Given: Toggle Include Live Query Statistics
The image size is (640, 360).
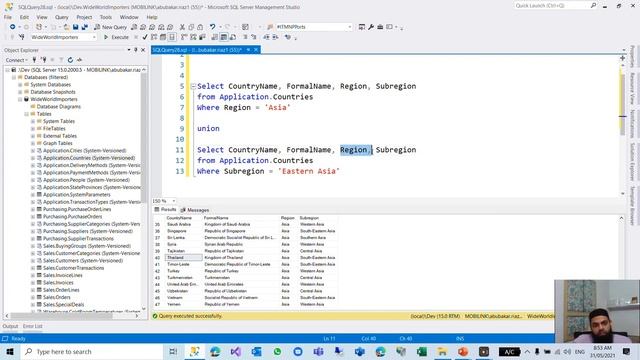Looking at the screenshot, I should pos(193,37).
